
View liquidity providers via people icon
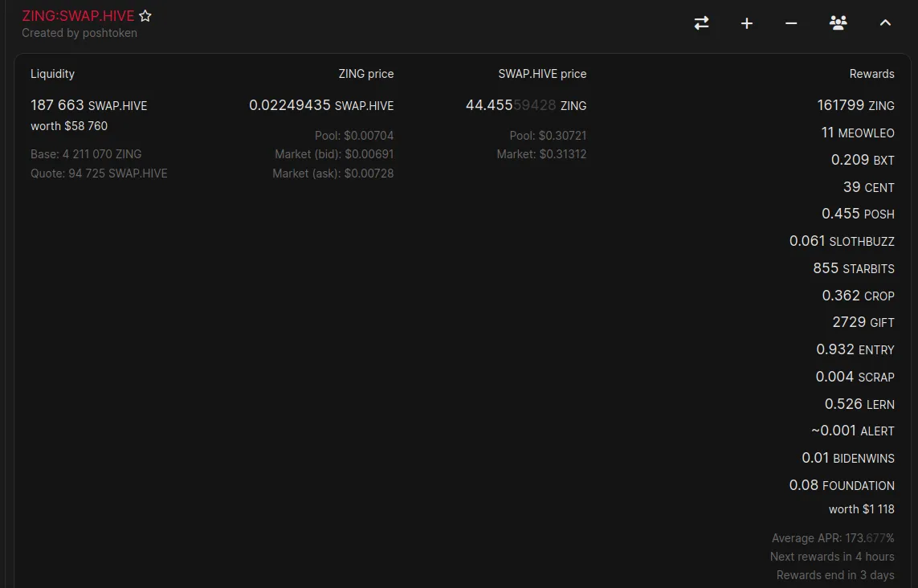coord(838,22)
